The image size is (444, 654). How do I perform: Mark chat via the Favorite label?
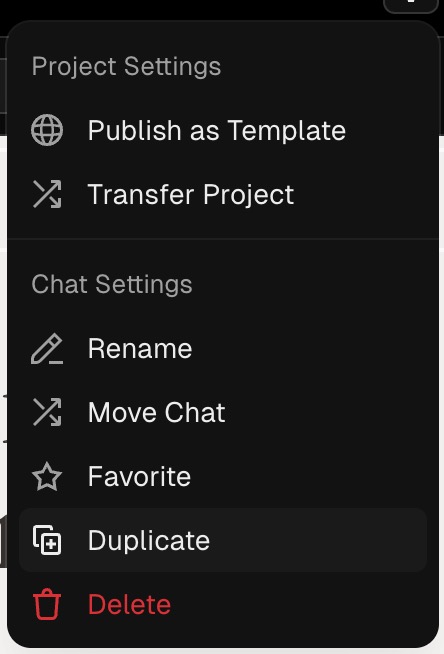click(x=139, y=476)
